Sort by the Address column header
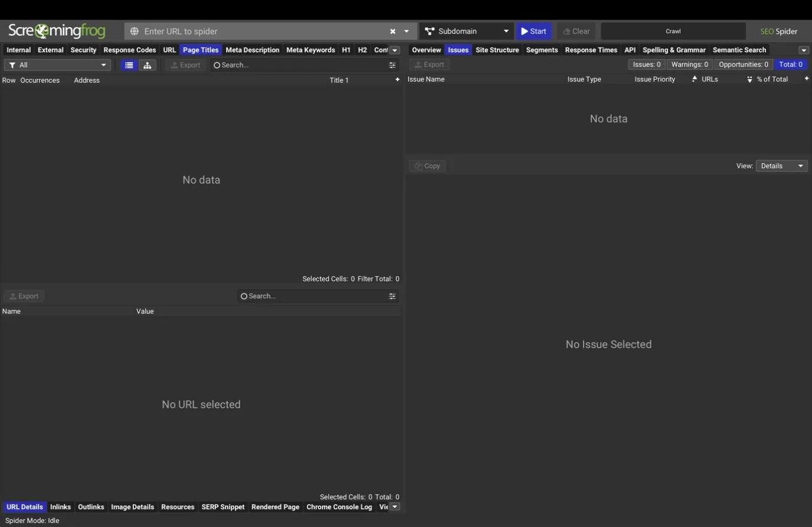812x527 pixels. 86,80
